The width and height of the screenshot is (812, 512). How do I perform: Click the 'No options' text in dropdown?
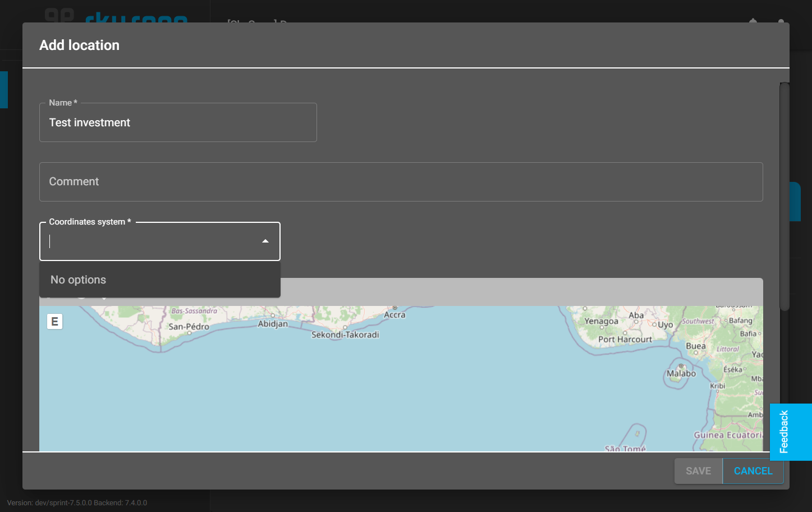click(78, 280)
